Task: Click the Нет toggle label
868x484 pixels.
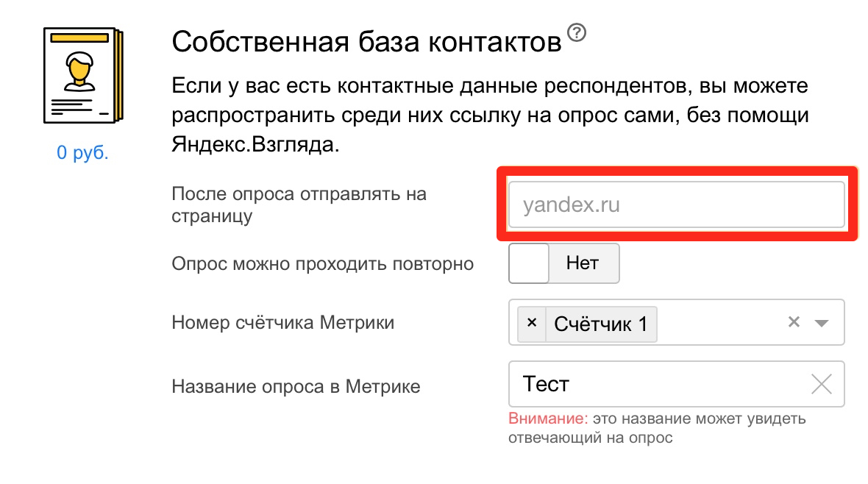Action: 583,263
